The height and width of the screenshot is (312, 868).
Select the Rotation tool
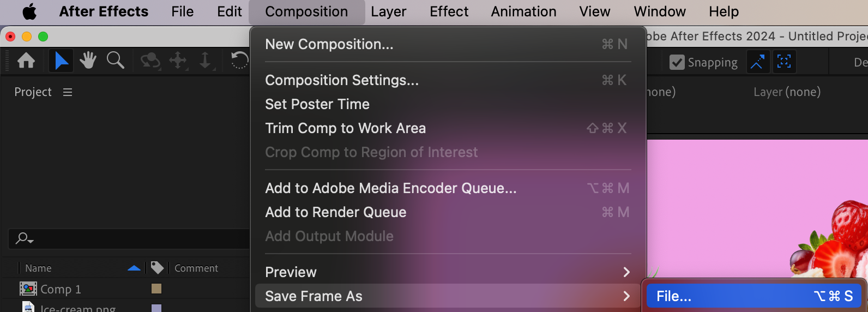click(x=239, y=61)
